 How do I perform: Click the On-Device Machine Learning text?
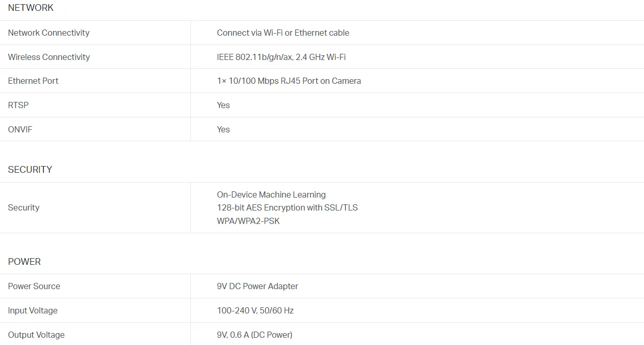coord(271,194)
